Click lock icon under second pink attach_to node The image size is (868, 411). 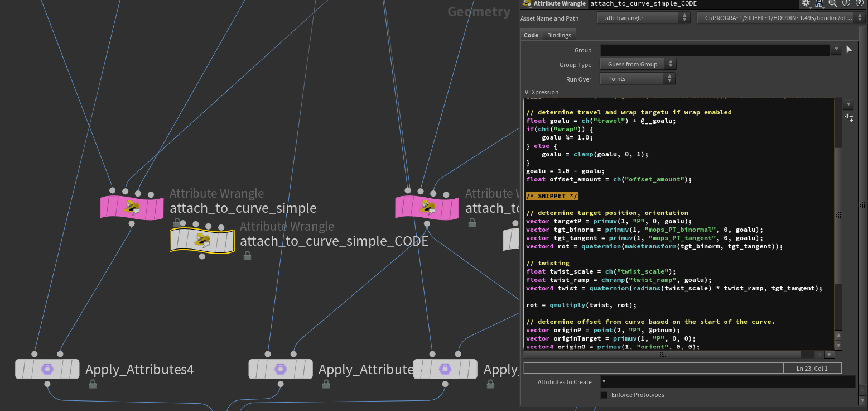(x=472, y=223)
